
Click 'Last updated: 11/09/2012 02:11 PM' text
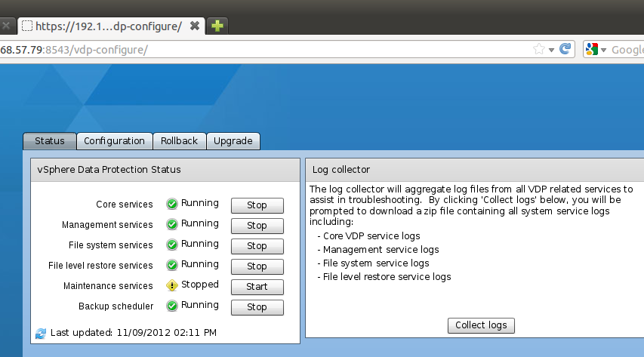[133, 332]
